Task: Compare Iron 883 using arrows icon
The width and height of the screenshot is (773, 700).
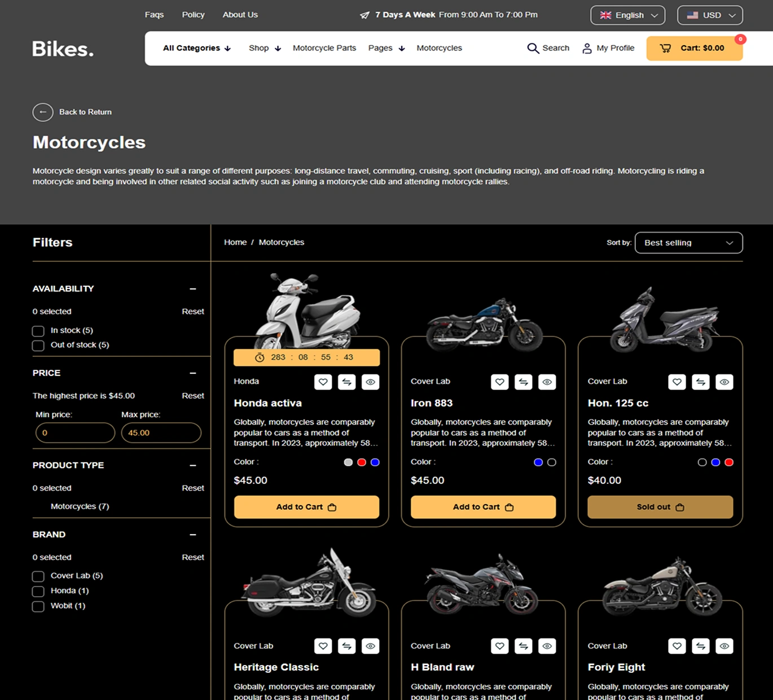Action: pos(523,382)
